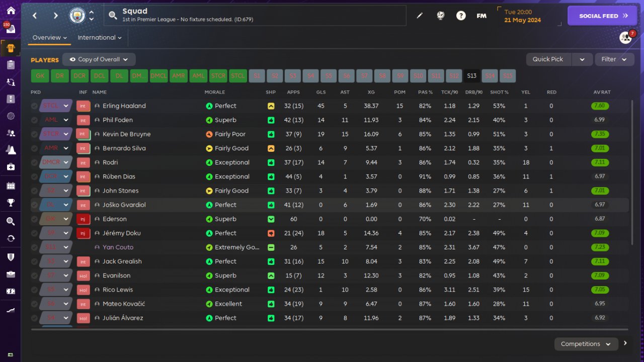Viewport: 644px width, 362px height.
Task: Open the Tactics board icon in sidebar
Action: 11,99
